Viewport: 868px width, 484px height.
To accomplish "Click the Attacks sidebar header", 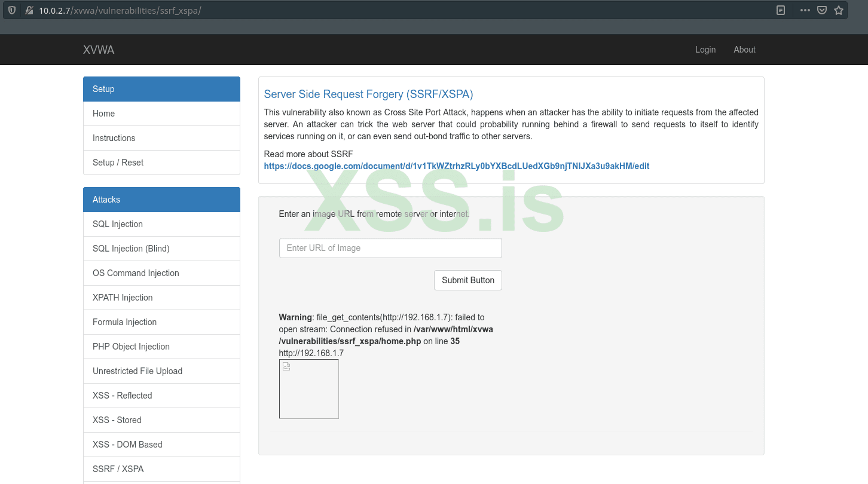I will click(161, 200).
